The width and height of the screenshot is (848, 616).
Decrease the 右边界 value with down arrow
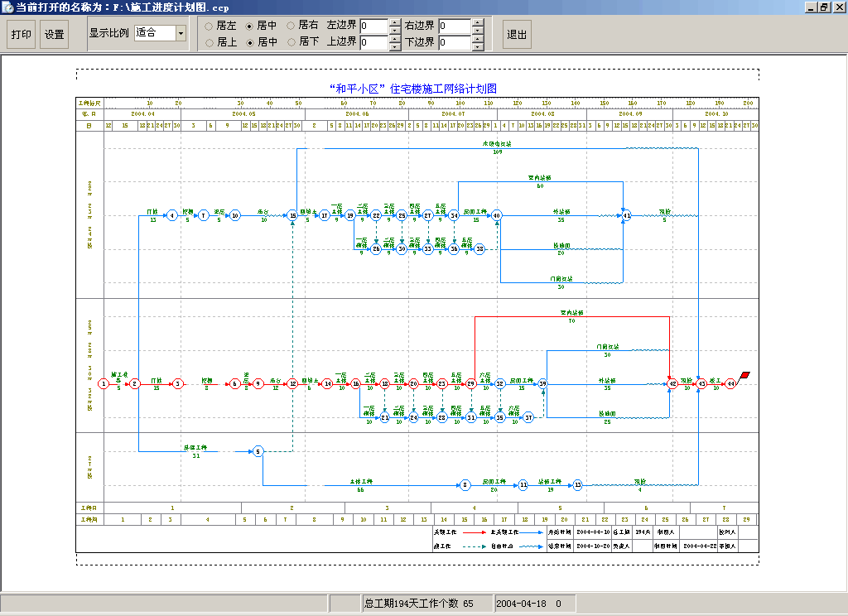478,30
